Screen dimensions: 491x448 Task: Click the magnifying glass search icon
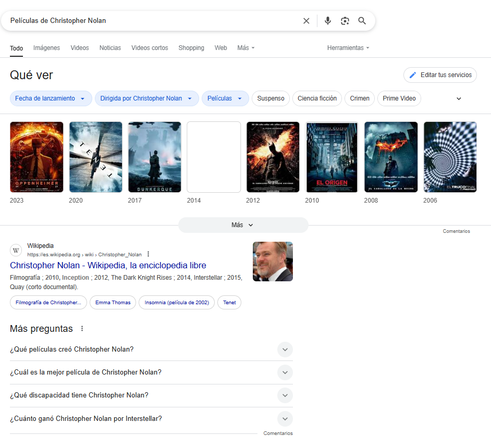coord(362,21)
